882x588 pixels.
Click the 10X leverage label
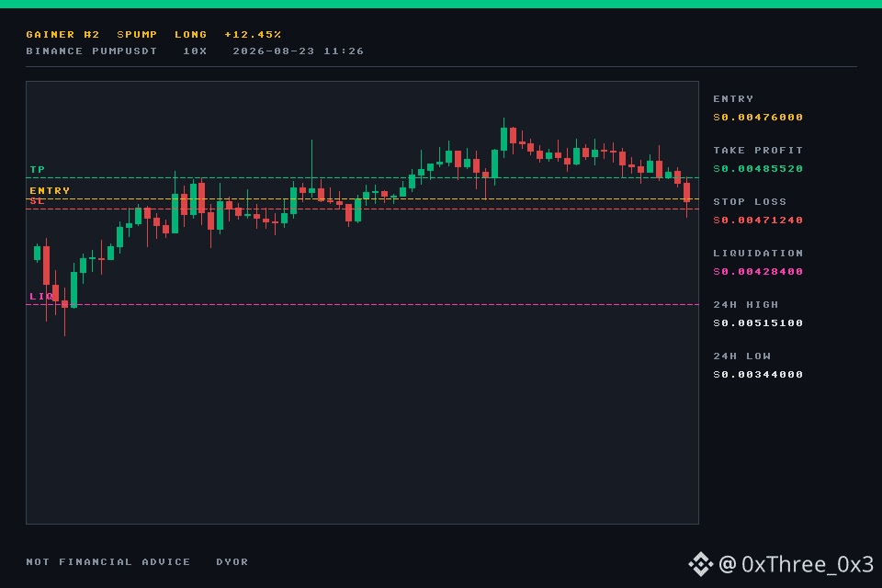coord(195,51)
